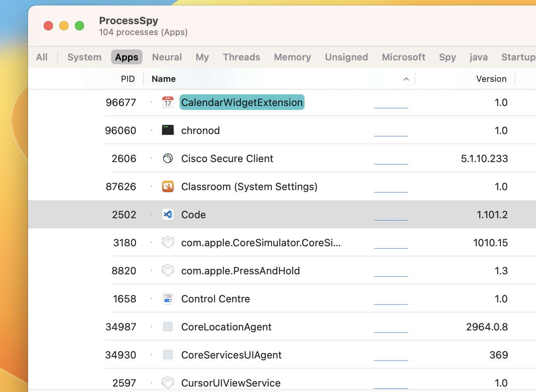Image resolution: width=536 pixels, height=392 pixels.
Task: Select the Threads tab
Action: (242, 57)
